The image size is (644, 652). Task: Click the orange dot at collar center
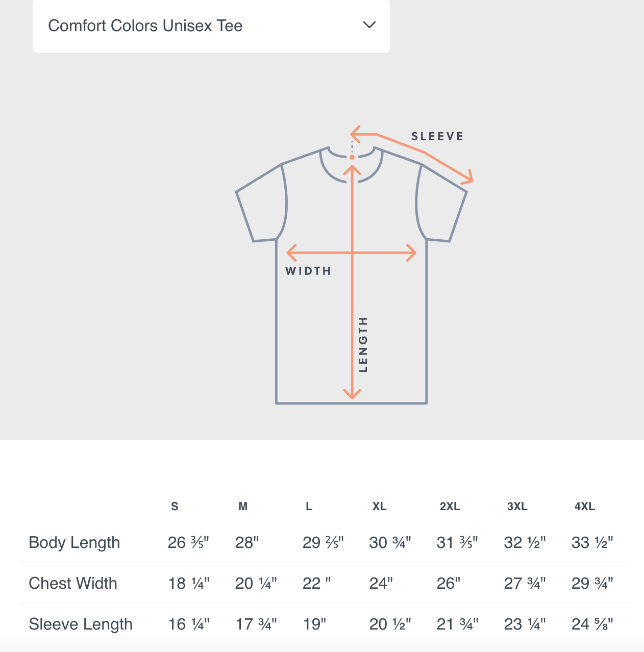coord(352,157)
